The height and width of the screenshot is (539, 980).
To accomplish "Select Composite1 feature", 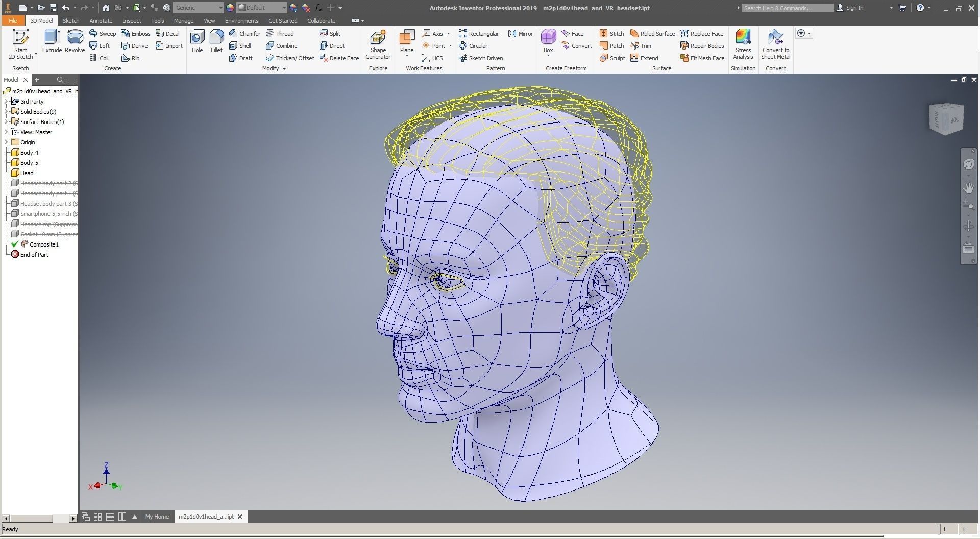I will pos(44,244).
